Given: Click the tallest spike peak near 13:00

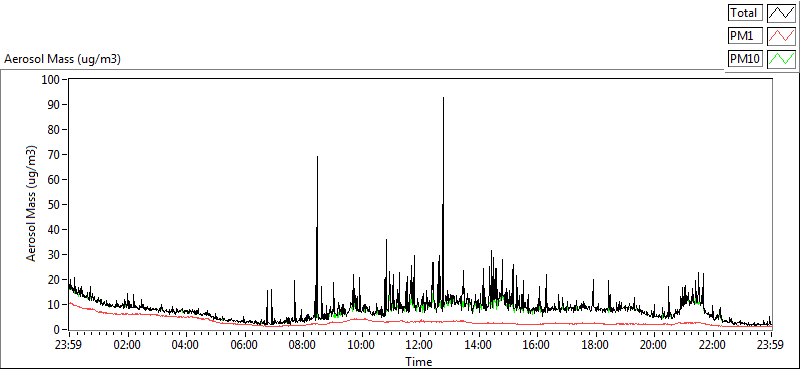Looking at the screenshot, I should [443, 97].
